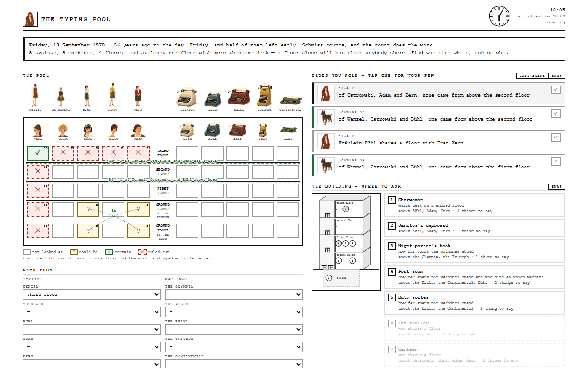Tick the checkbox on clue E
This screenshot has height=368, width=588.
(x=556, y=89)
